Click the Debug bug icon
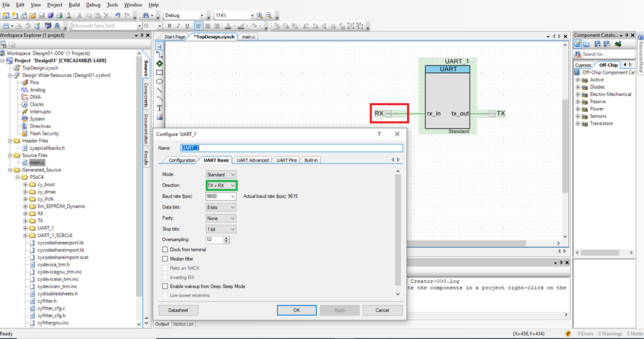 pyautogui.click(x=57, y=26)
